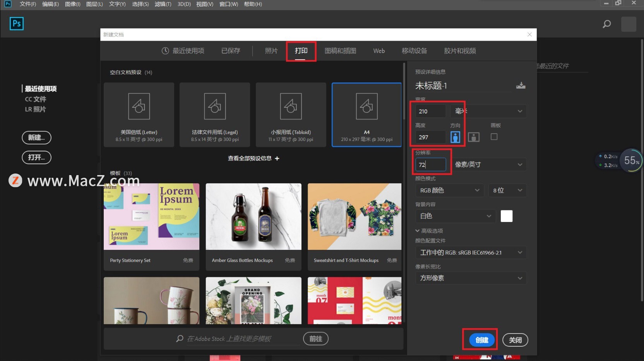Click the preset list vertical scrollbar
This screenshot has width=644, height=361.
(404, 91)
